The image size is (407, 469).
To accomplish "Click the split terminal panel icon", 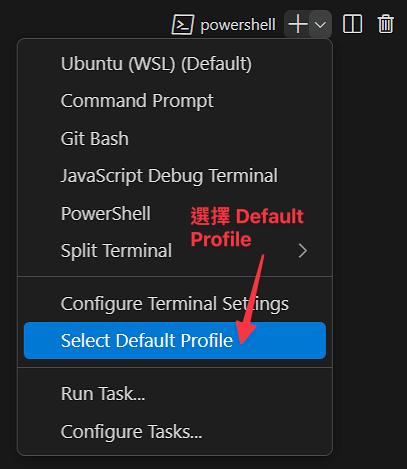I will click(x=352, y=24).
